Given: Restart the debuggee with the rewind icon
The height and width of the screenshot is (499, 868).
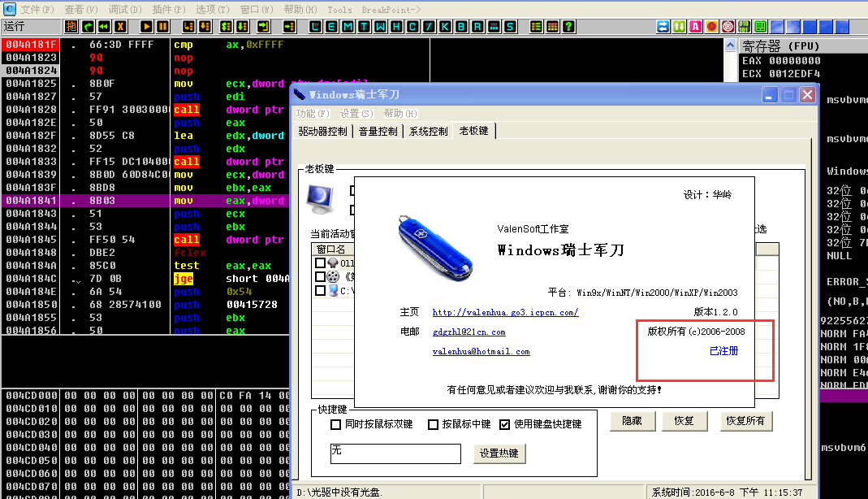Looking at the screenshot, I should click(104, 25).
